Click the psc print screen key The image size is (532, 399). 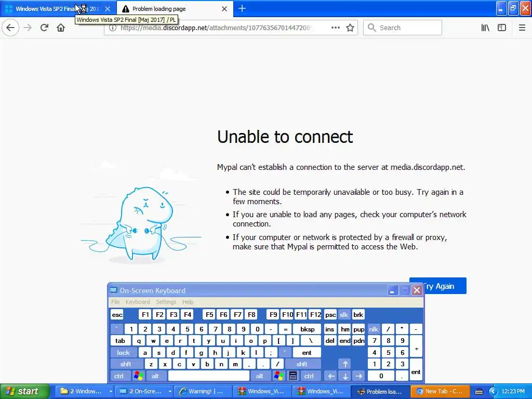click(330, 315)
